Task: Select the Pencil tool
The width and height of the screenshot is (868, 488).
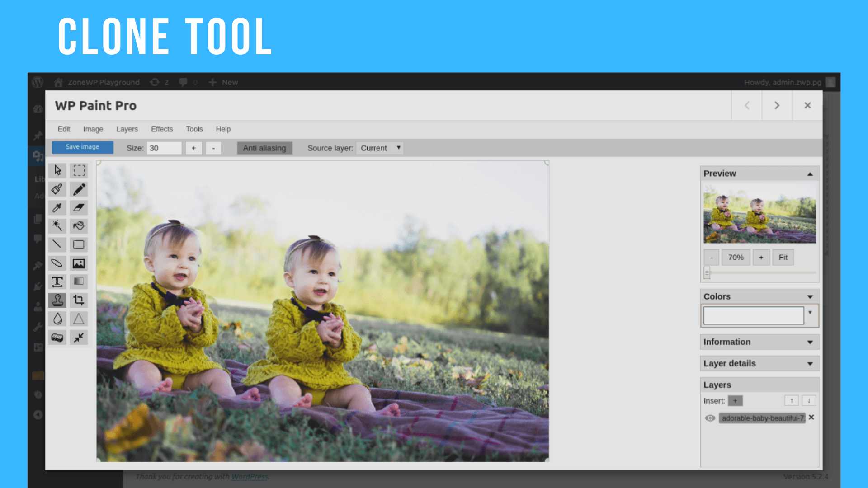Action: (x=79, y=189)
